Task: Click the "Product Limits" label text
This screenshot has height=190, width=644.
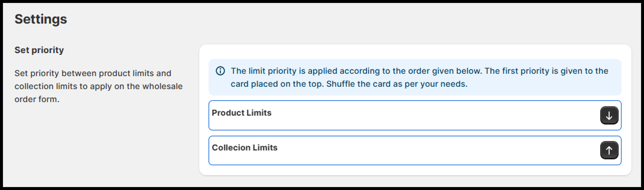Action: [x=242, y=113]
